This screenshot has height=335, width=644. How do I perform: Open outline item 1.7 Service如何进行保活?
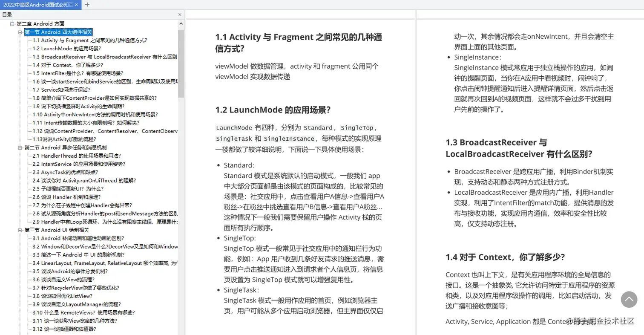pos(61,90)
